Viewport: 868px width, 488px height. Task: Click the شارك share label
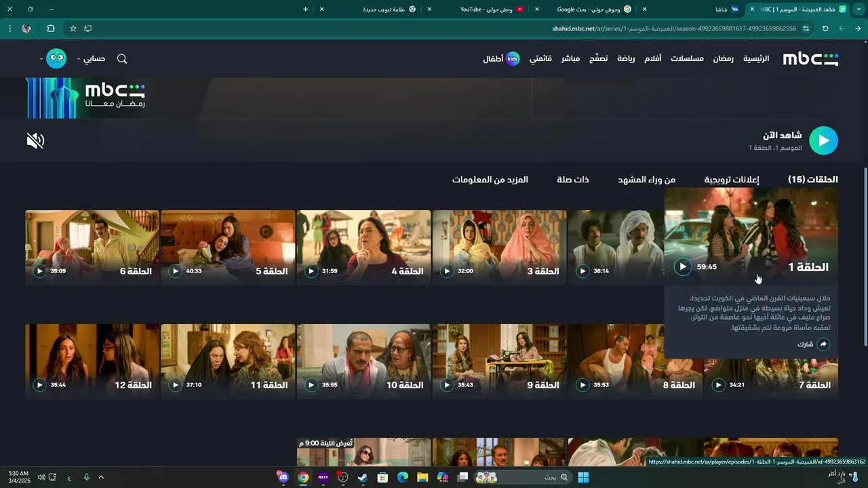pos(805,344)
